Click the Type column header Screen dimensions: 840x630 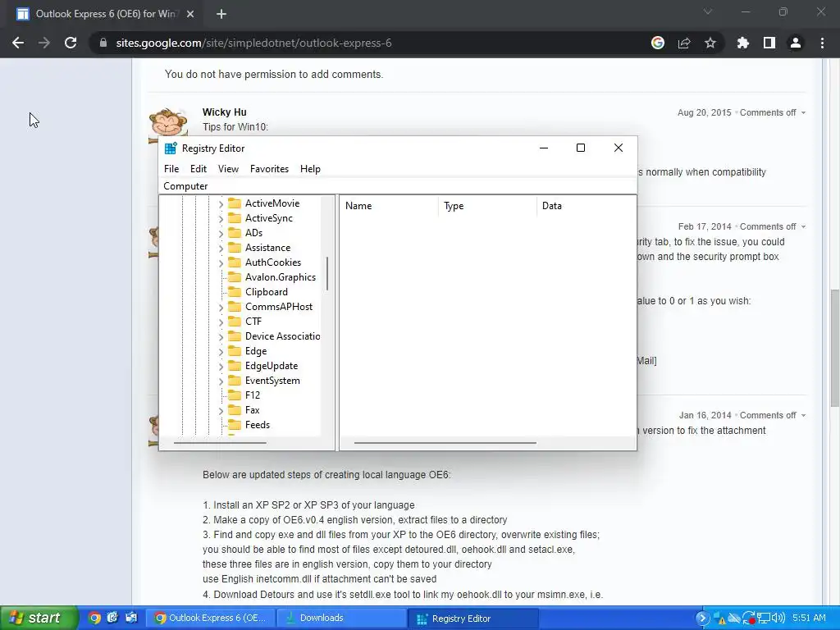pyautogui.click(x=487, y=206)
